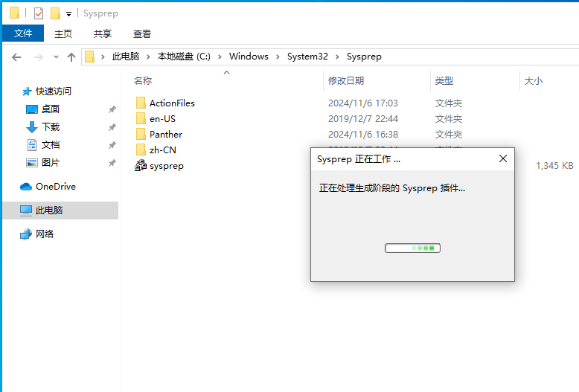Click the pin icon next to 图片
This screenshot has width=579, height=392.
tap(112, 163)
